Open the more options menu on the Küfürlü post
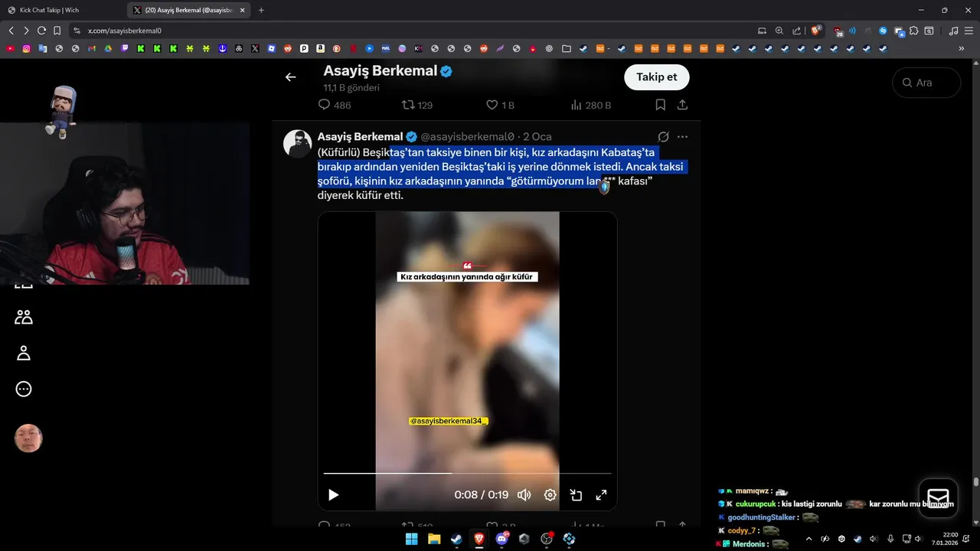The width and height of the screenshot is (980, 551). [x=682, y=137]
